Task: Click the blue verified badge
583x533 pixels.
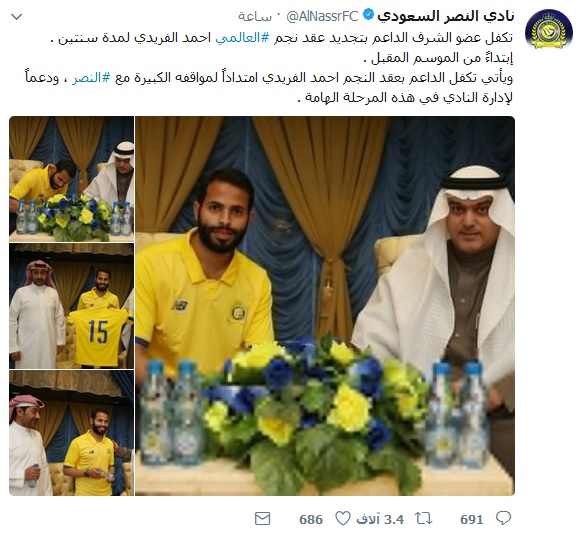Action: (368, 15)
